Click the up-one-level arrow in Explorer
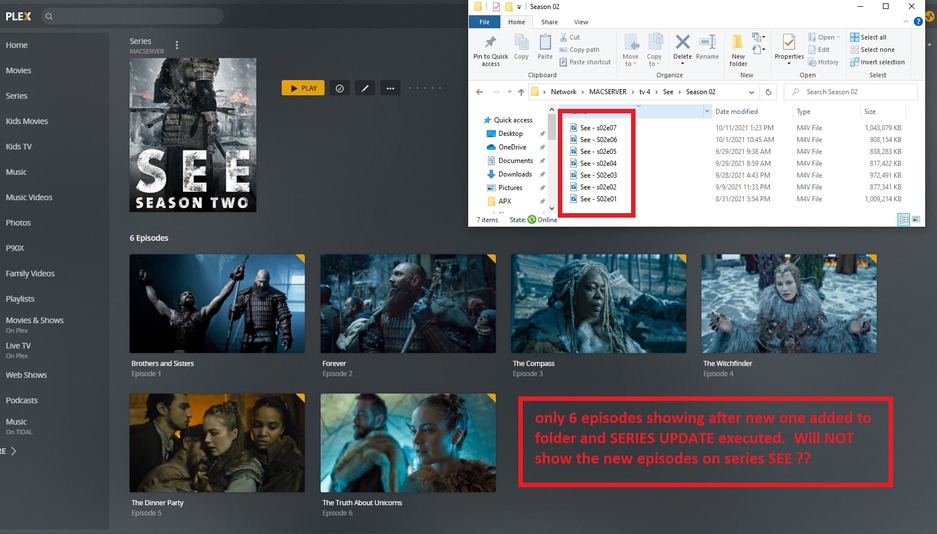The width and height of the screenshot is (937, 534). (521, 92)
